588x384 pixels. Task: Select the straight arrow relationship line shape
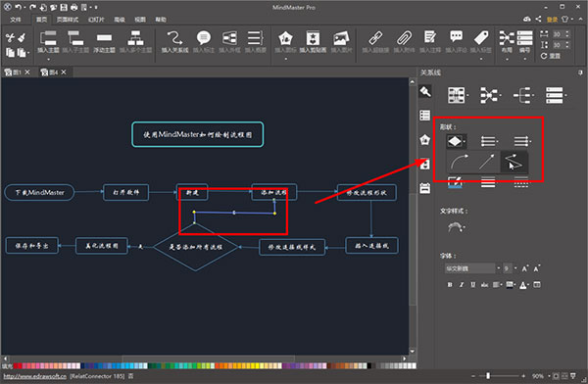[486, 162]
